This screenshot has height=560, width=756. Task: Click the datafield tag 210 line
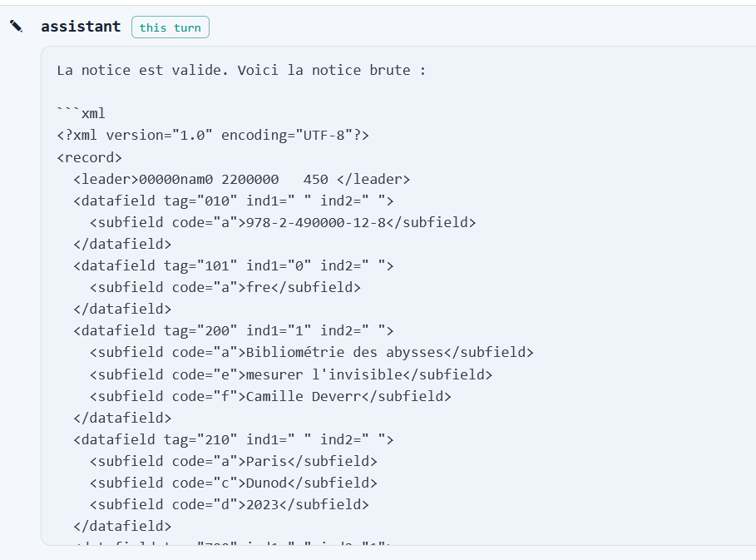pos(234,439)
